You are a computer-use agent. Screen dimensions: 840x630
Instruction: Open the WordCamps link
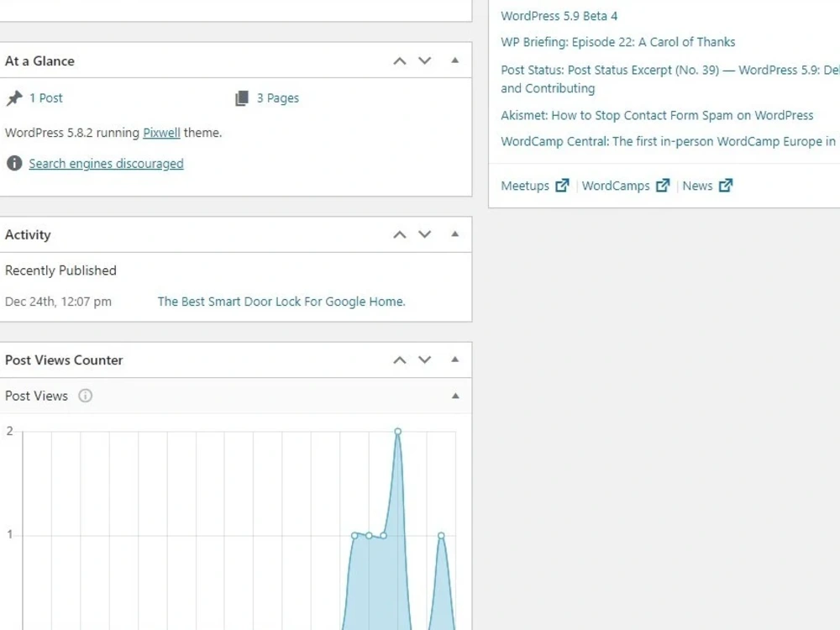616,186
